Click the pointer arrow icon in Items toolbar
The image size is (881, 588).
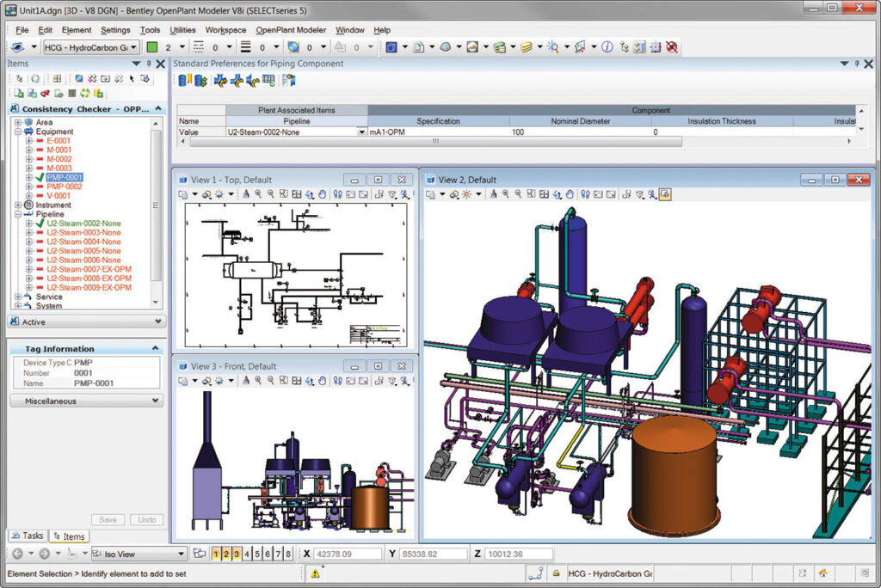[x=132, y=78]
